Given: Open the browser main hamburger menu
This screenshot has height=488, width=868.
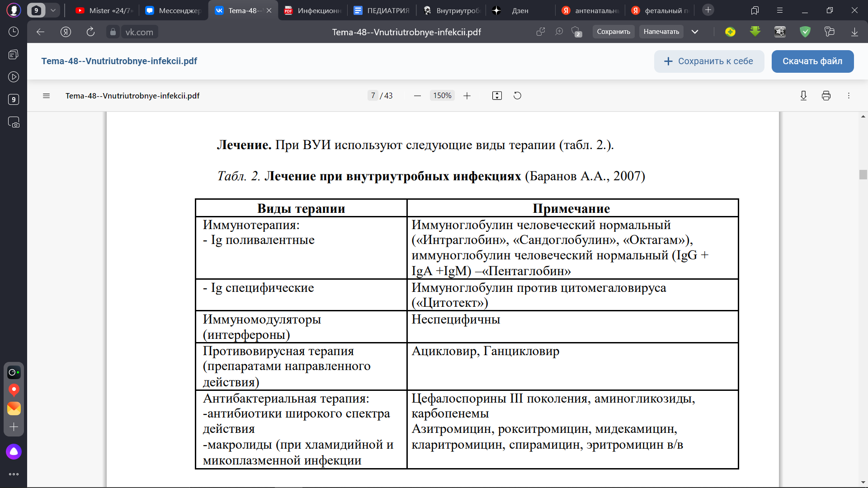Looking at the screenshot, I should tap(780, 10).
